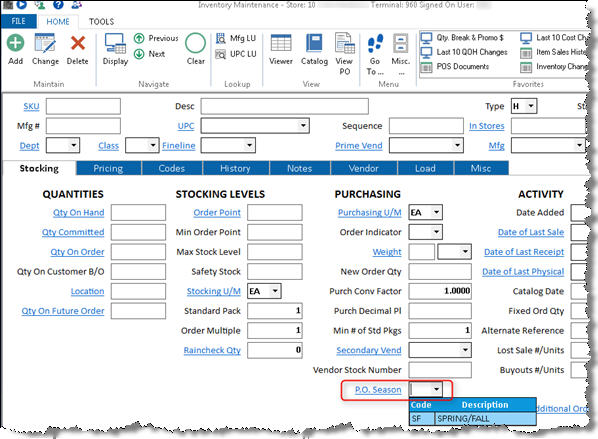Screen dimensions: 598x439
Task: Expand the Weight unit dropdown
Action: pos(465,251)
